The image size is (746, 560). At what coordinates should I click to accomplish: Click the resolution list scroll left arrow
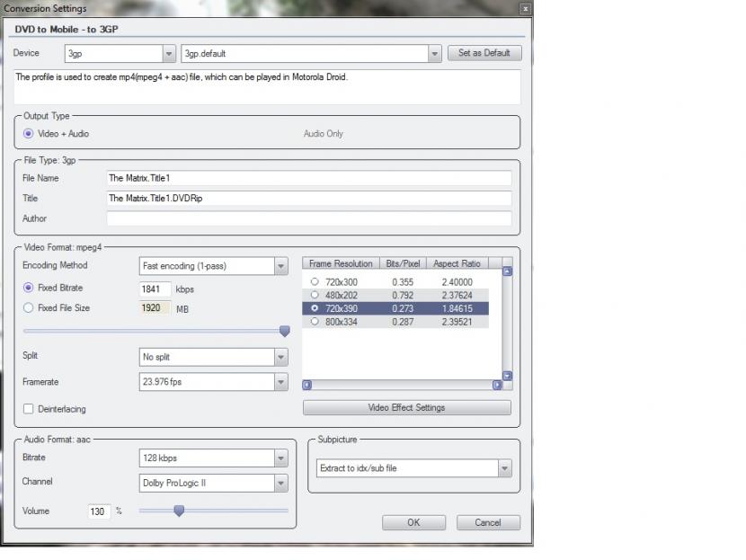click(307, 385)
